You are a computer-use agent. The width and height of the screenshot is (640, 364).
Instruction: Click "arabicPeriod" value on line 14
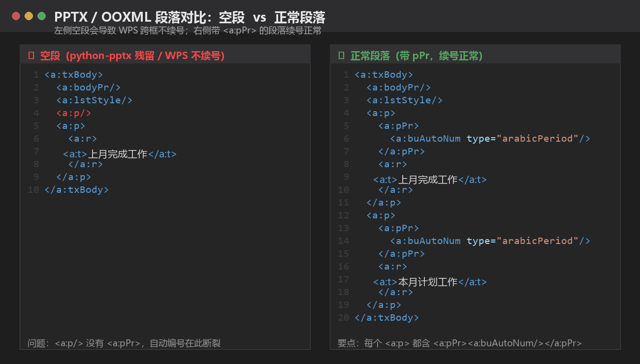pyautogui.click(x=538, y=241)
